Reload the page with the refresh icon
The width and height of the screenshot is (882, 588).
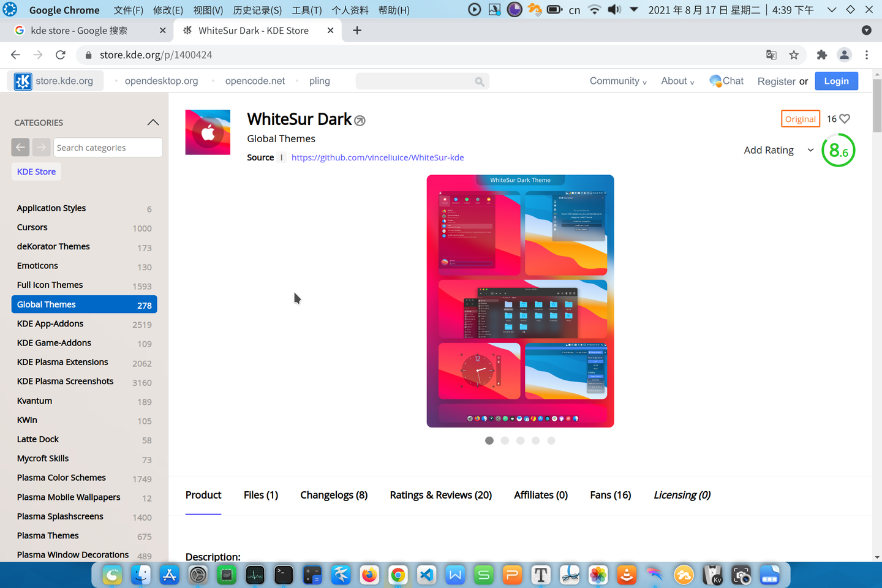60,55
